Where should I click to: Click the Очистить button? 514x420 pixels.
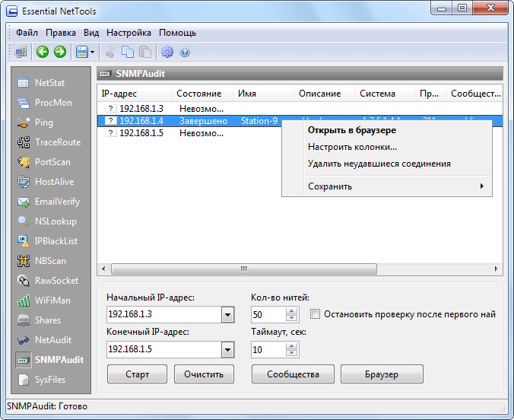tap(204, 374)
